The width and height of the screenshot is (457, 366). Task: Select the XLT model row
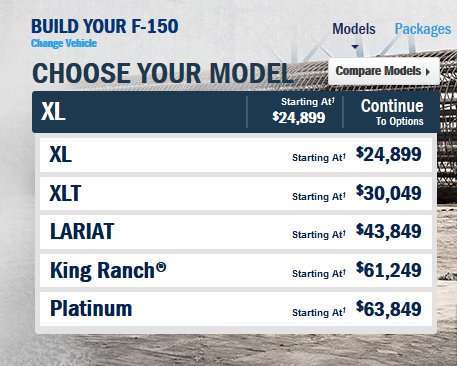[236, 193]
